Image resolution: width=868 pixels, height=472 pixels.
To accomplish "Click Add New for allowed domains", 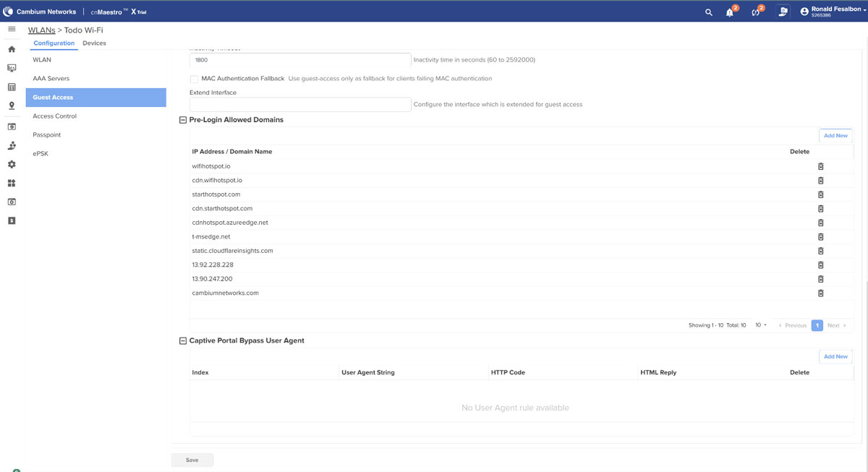I will click(835, 135).
